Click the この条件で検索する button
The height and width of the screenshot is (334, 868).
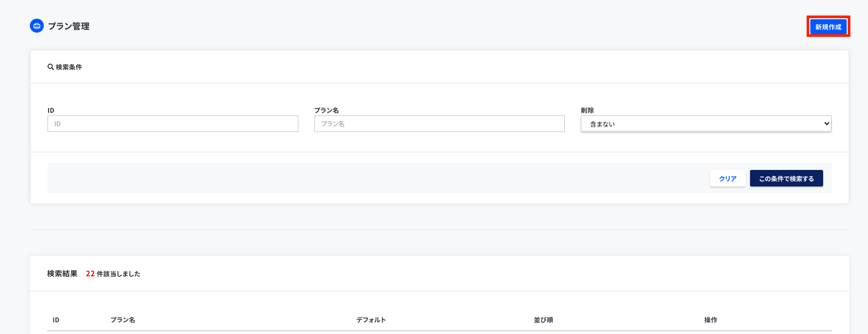click(786, 178)
